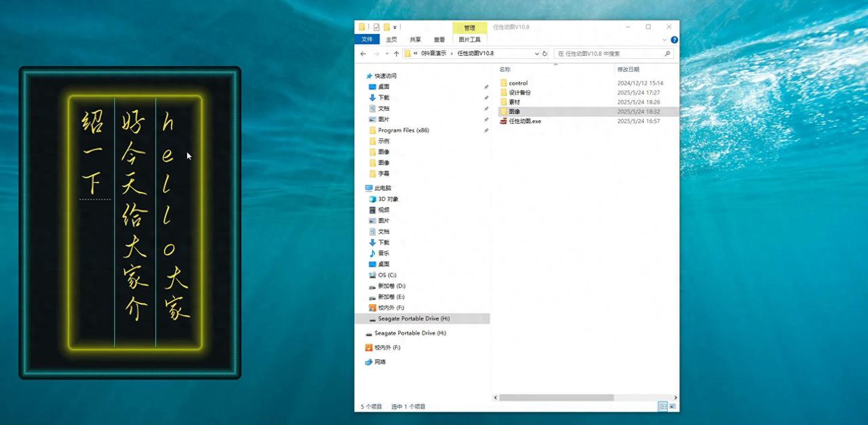Switch to the 查看 ribbon tab
The height and width of the screenshot is (425, 868).
point(439,40)
